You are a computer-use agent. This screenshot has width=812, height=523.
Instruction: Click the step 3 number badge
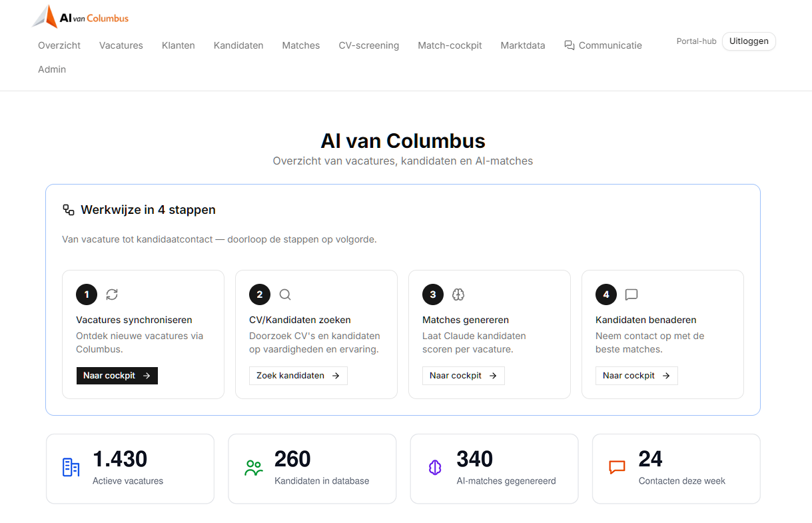433,294
